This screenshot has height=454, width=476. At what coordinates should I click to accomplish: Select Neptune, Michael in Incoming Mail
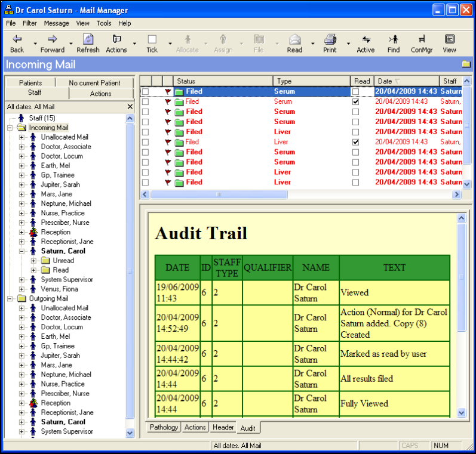[66, 203]
